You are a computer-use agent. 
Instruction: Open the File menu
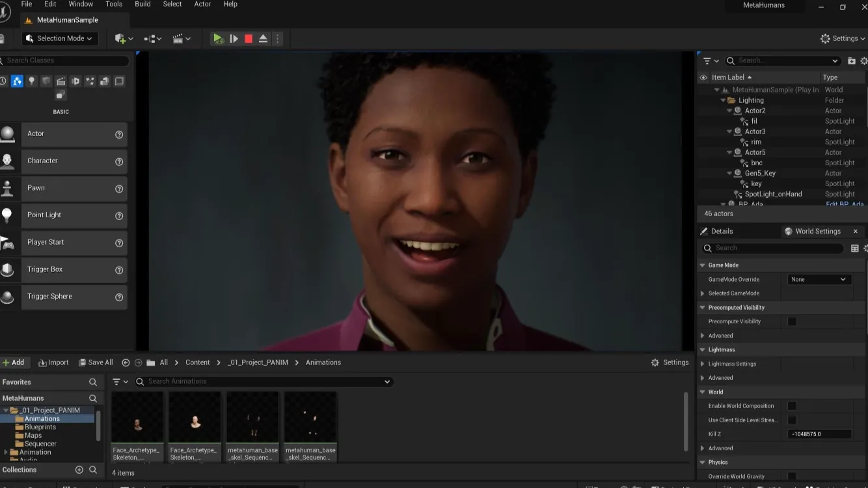(27, 4)
